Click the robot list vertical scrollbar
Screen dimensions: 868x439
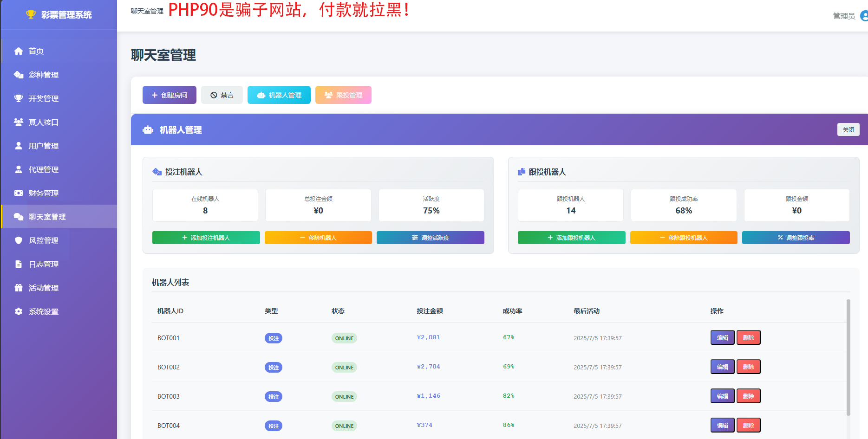[848, 357]
